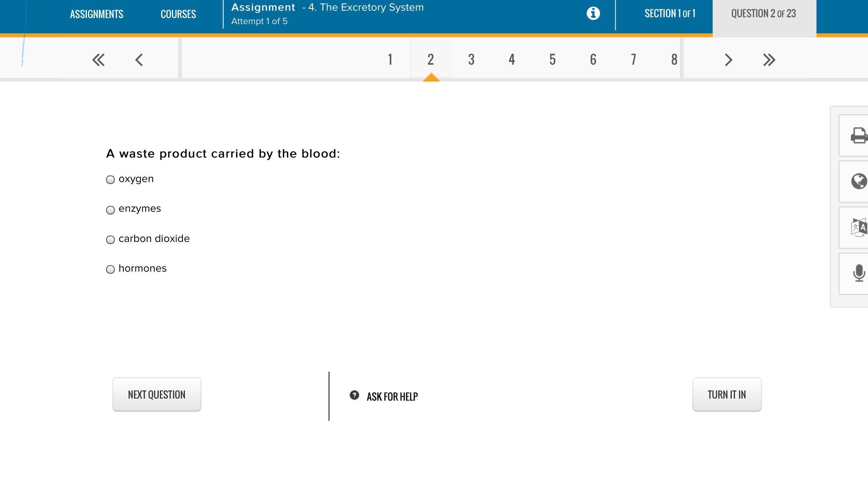Viewport: 868px width, 479px height.
Task: Pick the hormones answer option
Action: tap(111, 270)
